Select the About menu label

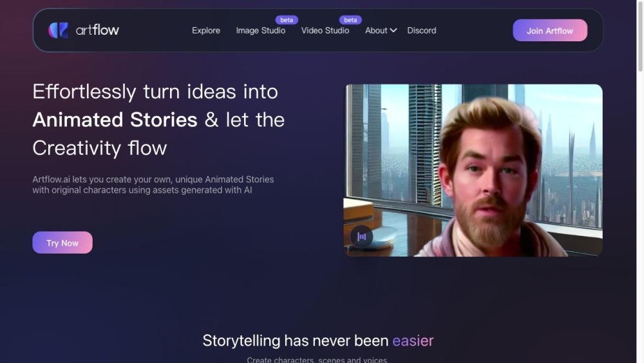376,30
